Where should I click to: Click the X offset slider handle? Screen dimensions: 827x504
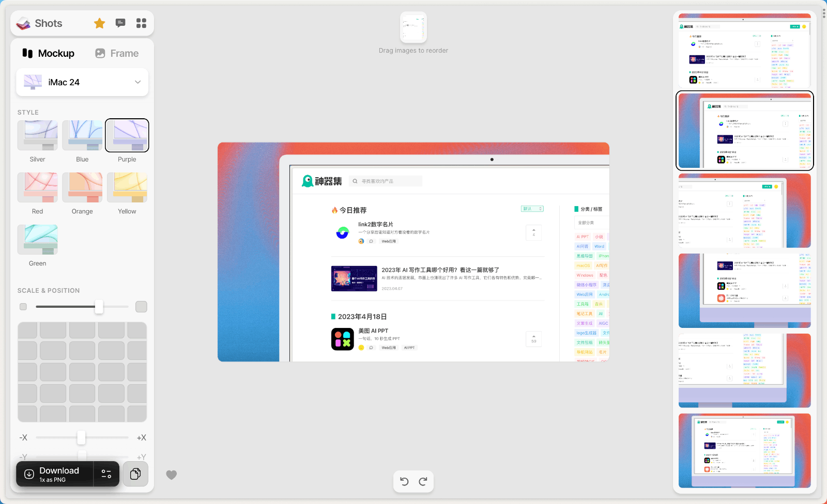coord(81,437)
